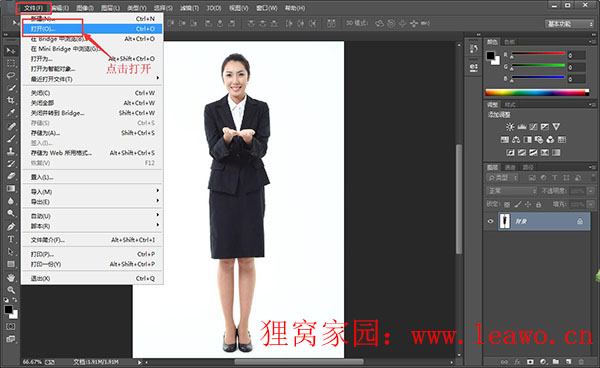Open the Color panel flyout menu

click(592, 41)
